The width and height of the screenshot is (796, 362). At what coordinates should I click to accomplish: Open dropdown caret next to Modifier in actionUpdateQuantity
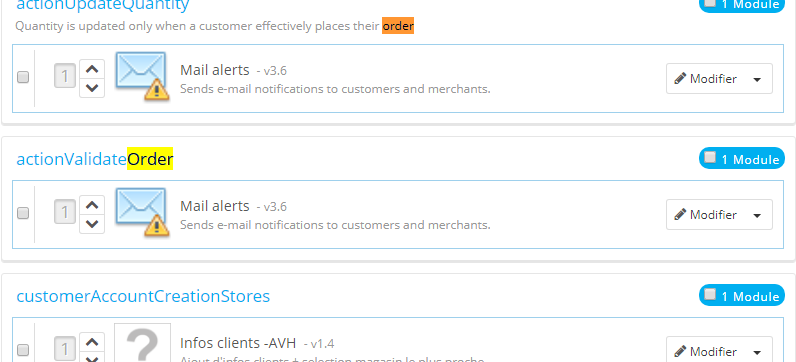(757, 79)
